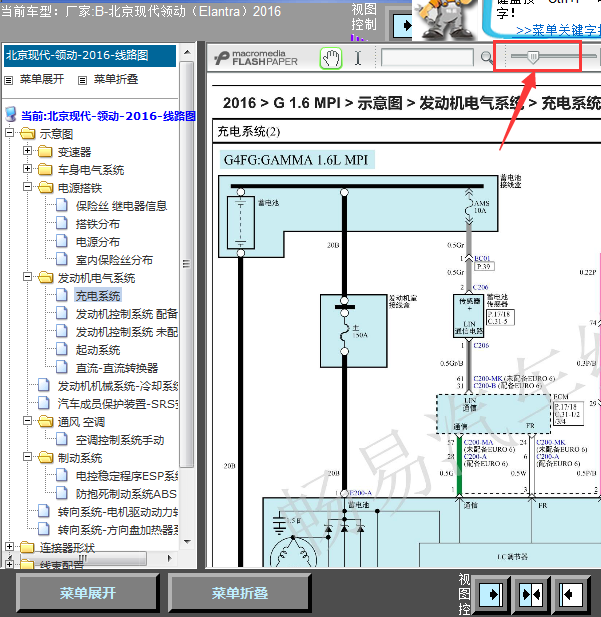Expand the 连接器形状 folder
Viewport: 601px width, 617px height.
pyautogui.click(x=9, y=547)
